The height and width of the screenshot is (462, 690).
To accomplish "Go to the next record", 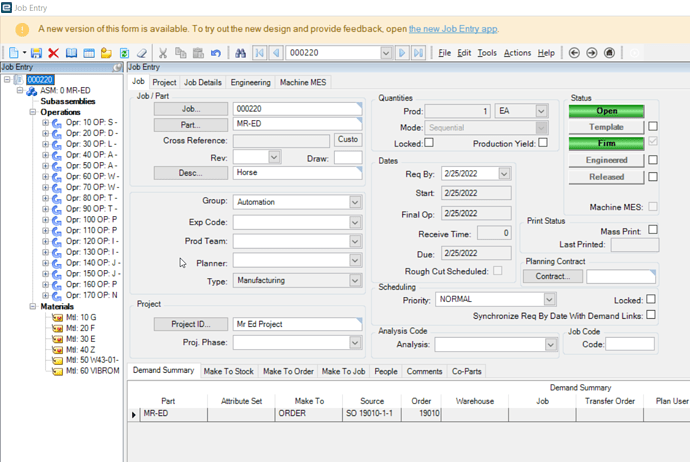I will point(402,53).
